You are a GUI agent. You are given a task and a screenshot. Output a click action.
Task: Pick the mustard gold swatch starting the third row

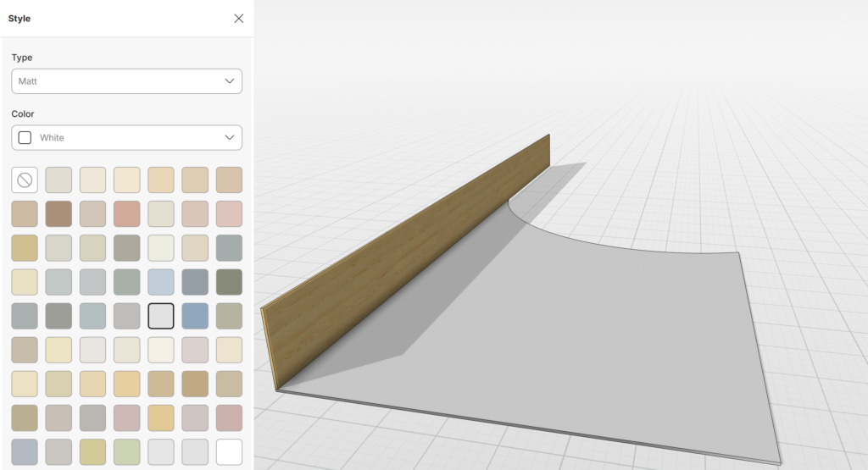pyautogui.click(x=25, y=248)
